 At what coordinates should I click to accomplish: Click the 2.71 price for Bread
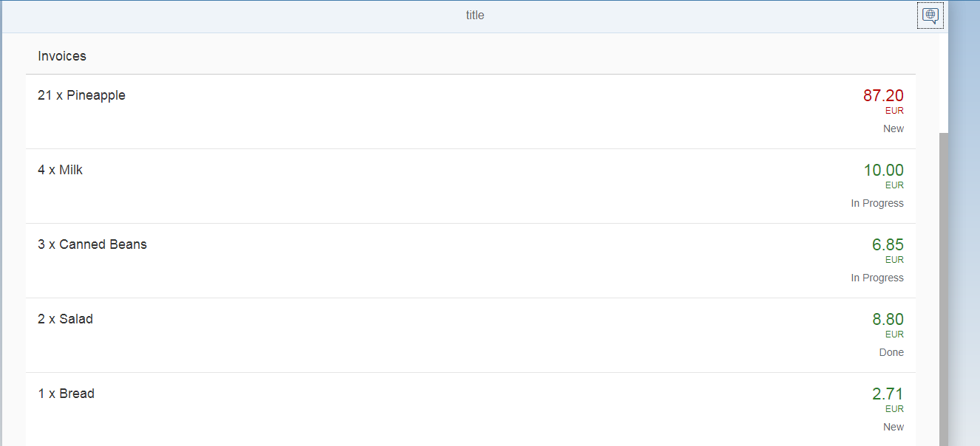[888, 394]
